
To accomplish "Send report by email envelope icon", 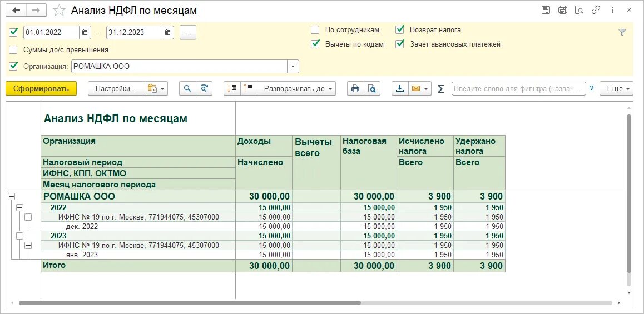I will tap(415, 89).
